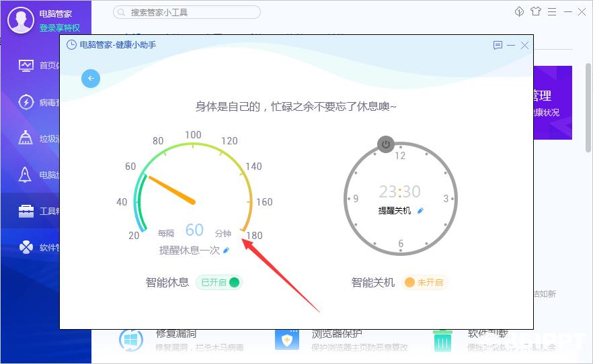Click the user avatar in main window
Viewport: 593px width, 364px height.
[21, 20]
